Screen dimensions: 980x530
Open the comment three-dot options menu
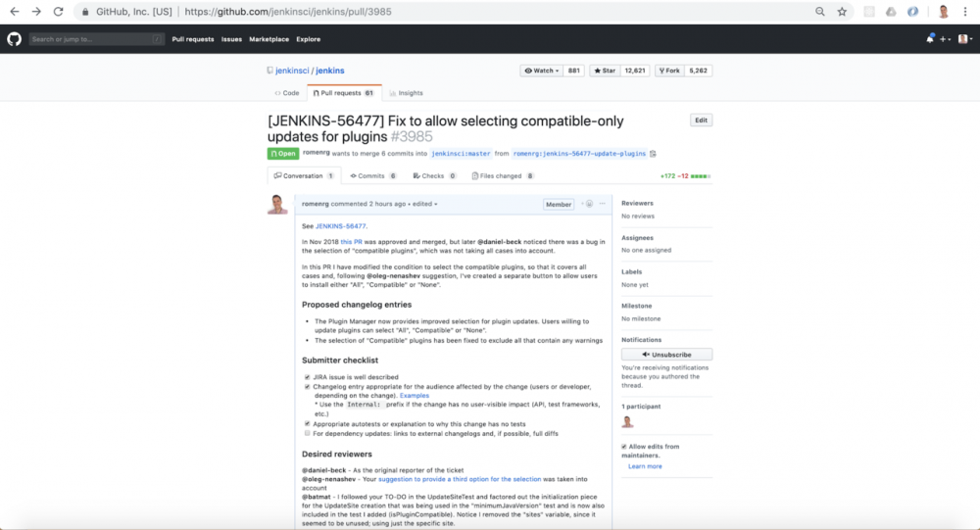point(603,204)
